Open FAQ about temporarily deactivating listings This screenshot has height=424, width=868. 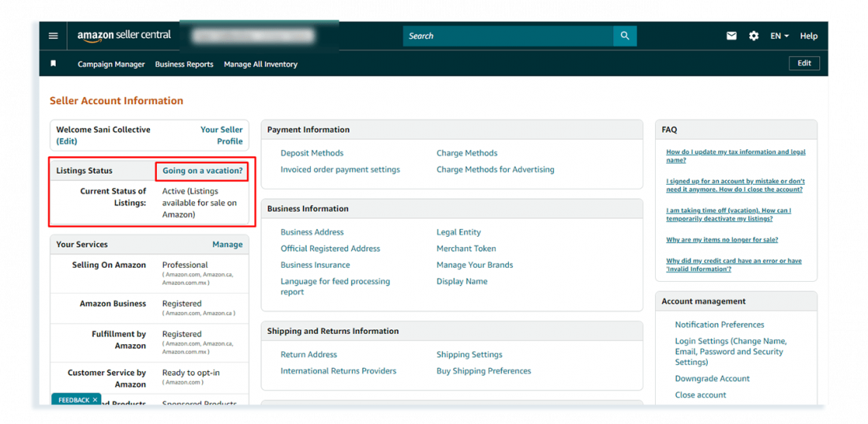click(x=728, y=215)
